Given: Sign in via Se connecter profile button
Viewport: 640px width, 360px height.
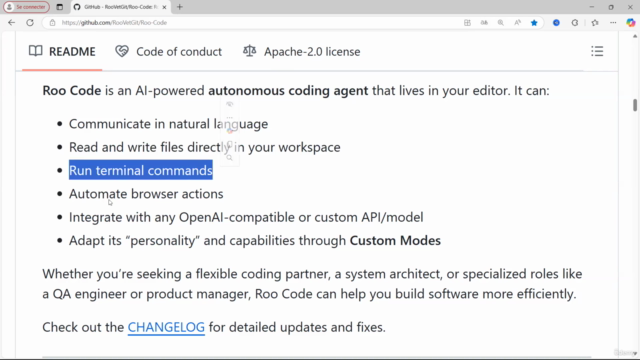Looking at the screenshot, I should pyautogui.click(x=27, y=7).
